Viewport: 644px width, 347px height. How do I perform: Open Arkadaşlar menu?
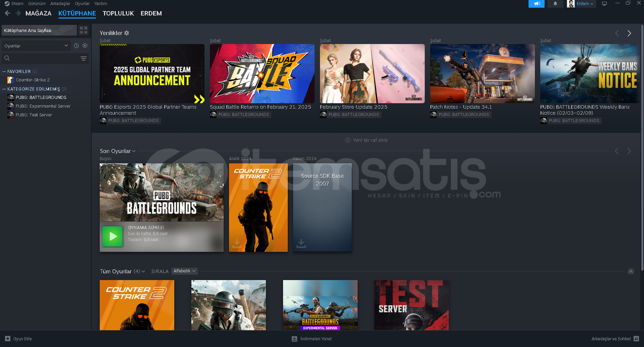pos(60,4)
